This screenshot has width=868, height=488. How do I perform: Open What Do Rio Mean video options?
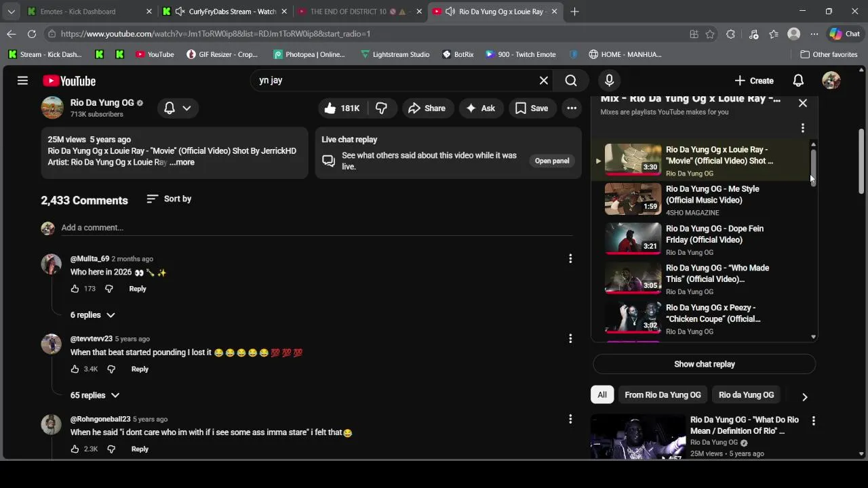tap(814, 421)
